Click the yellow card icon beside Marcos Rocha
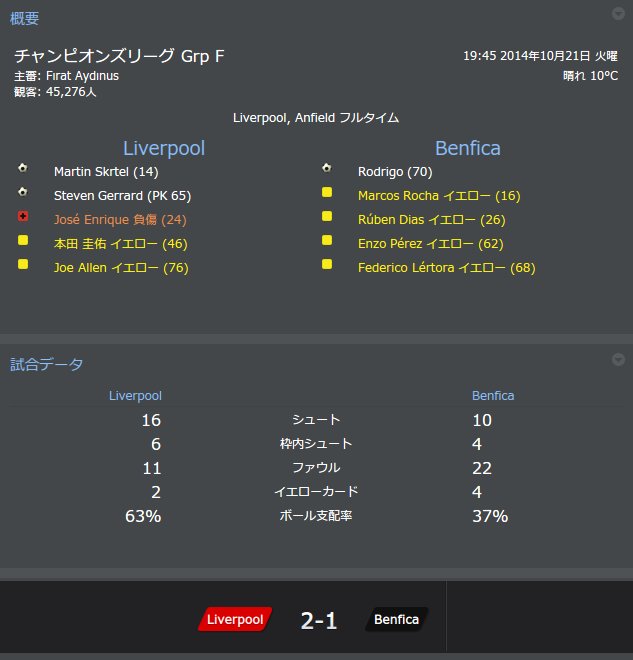Screen dimensions: 633x660 [327, 192]
